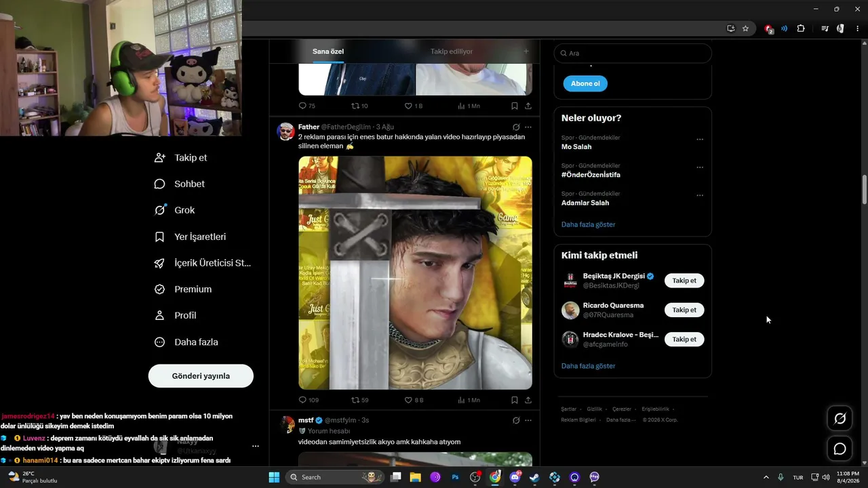The width and height of the screenshot is (868, 488).
Task: Reply to the Father post
Action: tap(309, 400)
